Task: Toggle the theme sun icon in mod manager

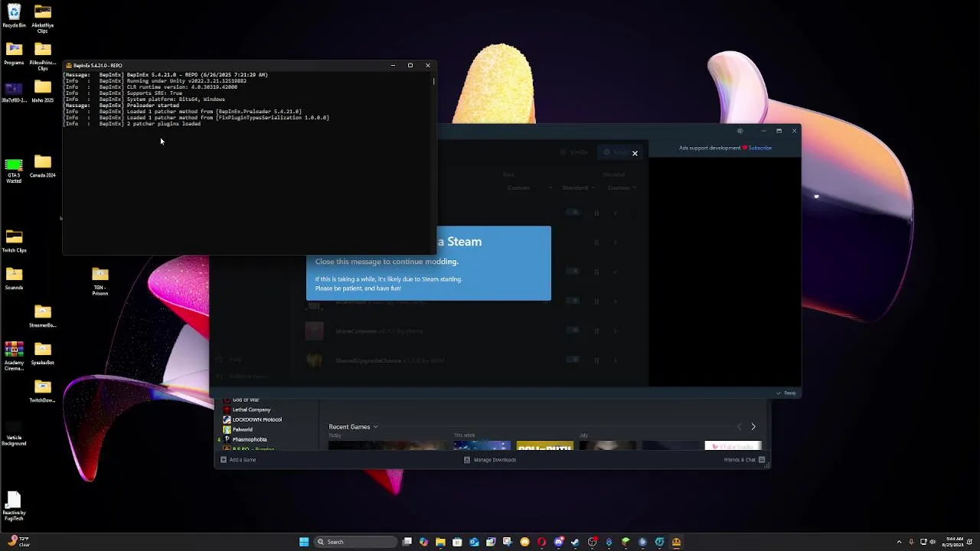Action: (740, 131)
